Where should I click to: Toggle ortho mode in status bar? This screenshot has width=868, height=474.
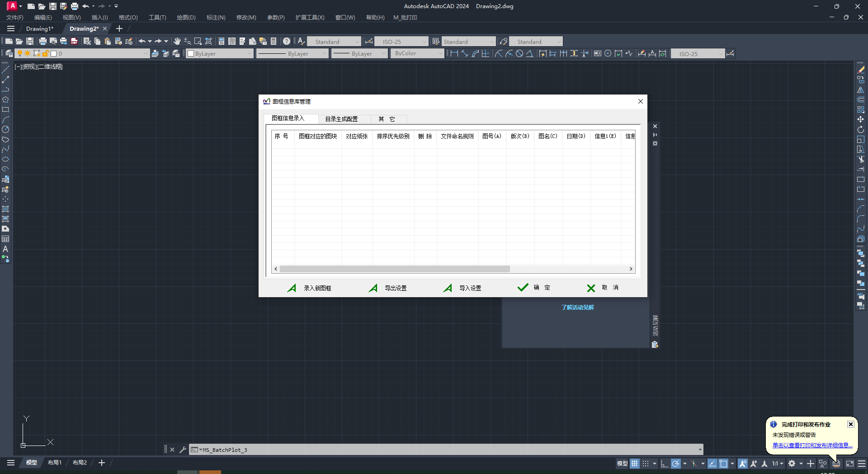point(665,463)
